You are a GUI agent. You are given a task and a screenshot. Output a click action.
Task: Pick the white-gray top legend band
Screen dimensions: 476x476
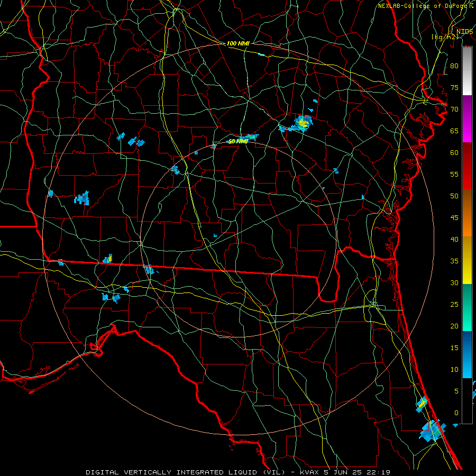(467, 71)
